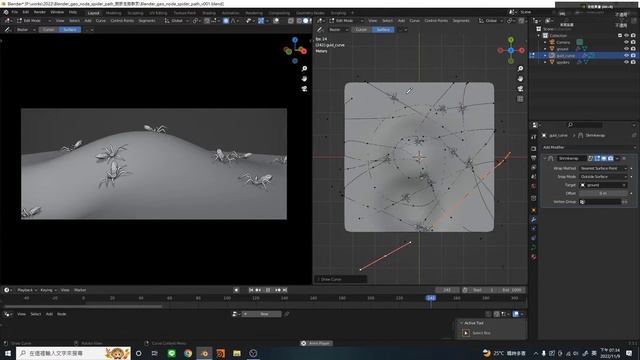This screenshot has height=360, width=640.
Task: Open Chrome from the Windows taskbar
Action: tap(188, 353)
